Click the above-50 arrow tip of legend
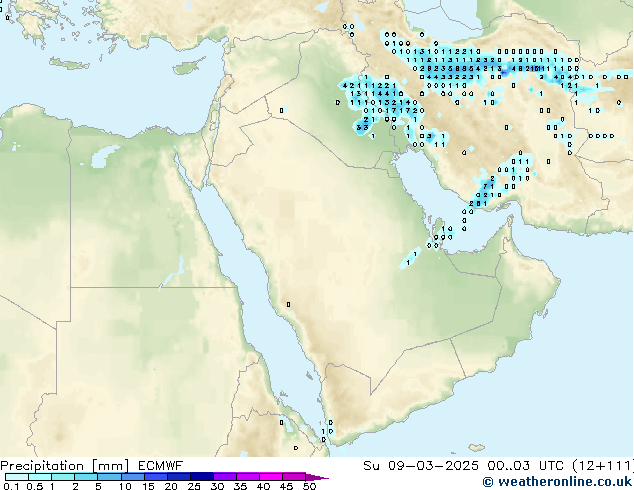Viewport: 634px width, 490px height. [x=317, y=477]
